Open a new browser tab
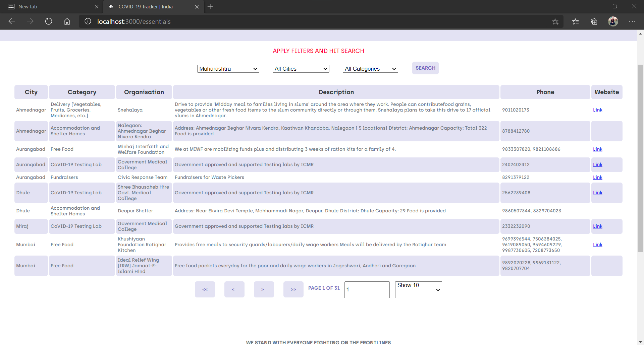644x345 pixels. tap(210, 6)
